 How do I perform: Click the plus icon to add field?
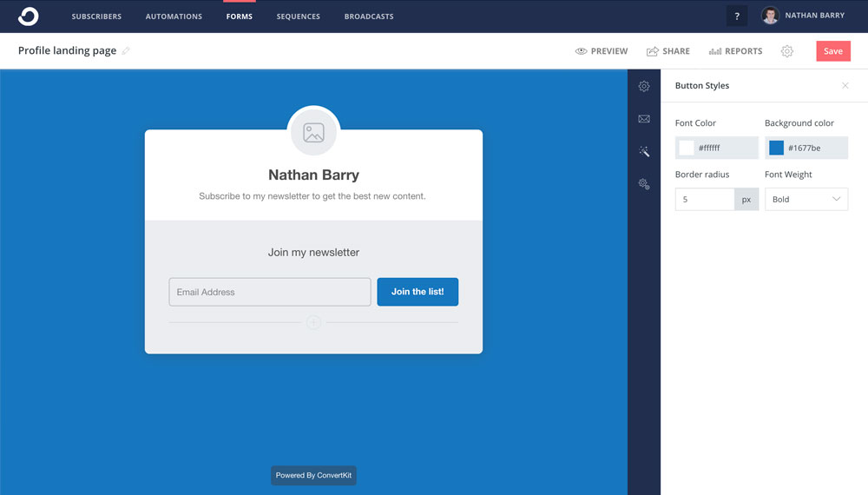313,322
